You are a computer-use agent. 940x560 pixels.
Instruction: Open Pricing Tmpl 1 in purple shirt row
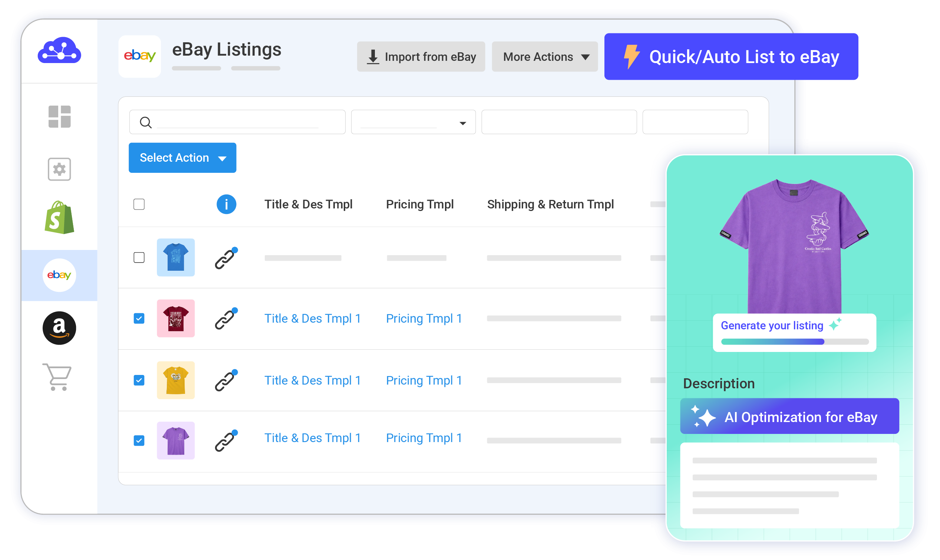tap(425, 438)
